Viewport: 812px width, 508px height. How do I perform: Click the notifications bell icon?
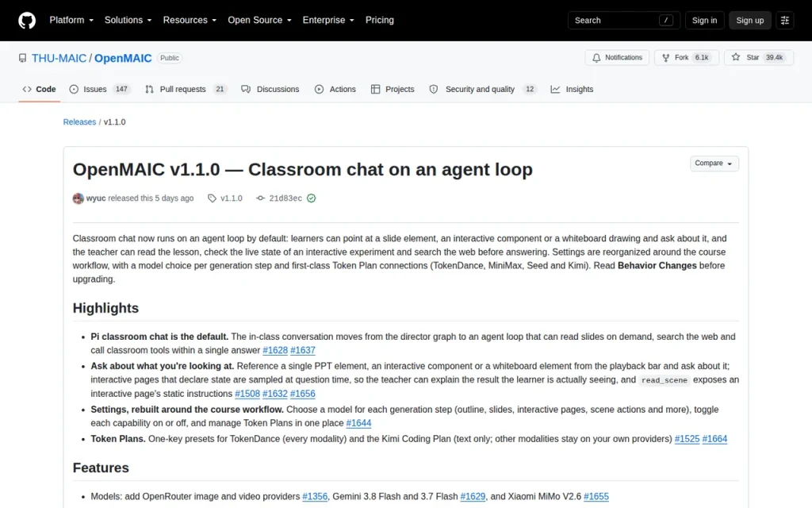[x=596, y=57]
